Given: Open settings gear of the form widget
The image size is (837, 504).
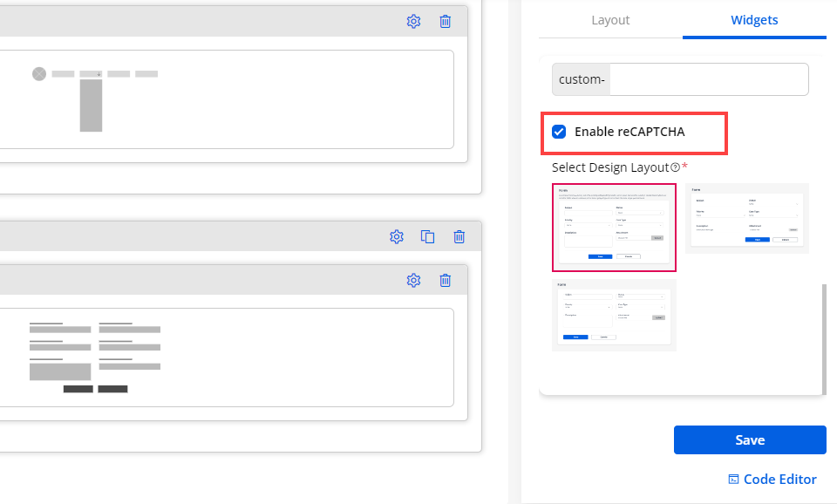Looking at the screenshot, I should (x=413, y=280).
